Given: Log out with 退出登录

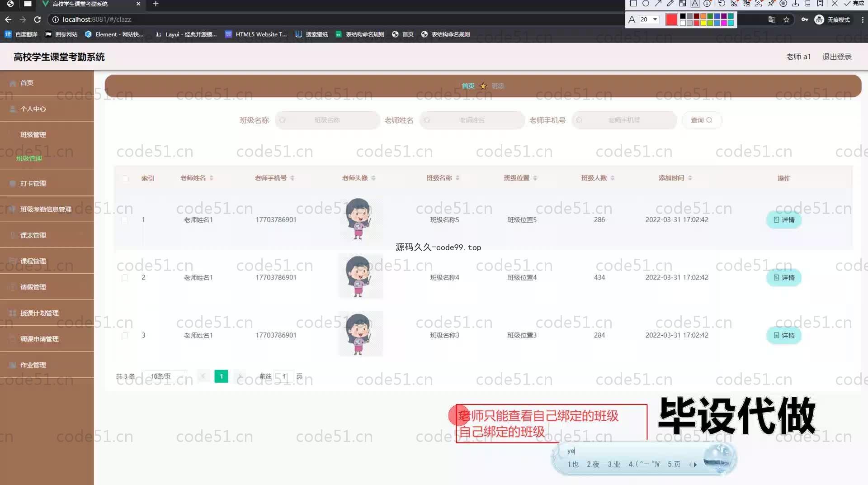Looking at the screenshot, I should click(837, 57).
